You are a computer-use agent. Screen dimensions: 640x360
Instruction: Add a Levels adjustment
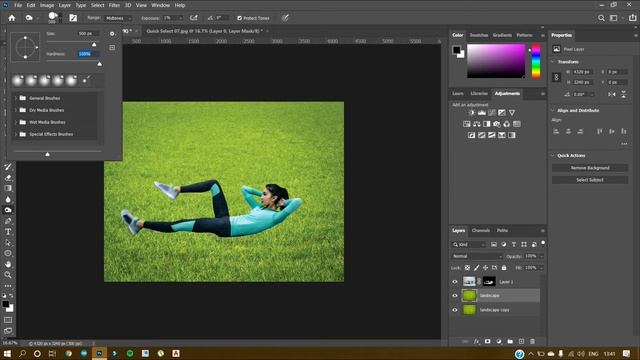[482, 113]
